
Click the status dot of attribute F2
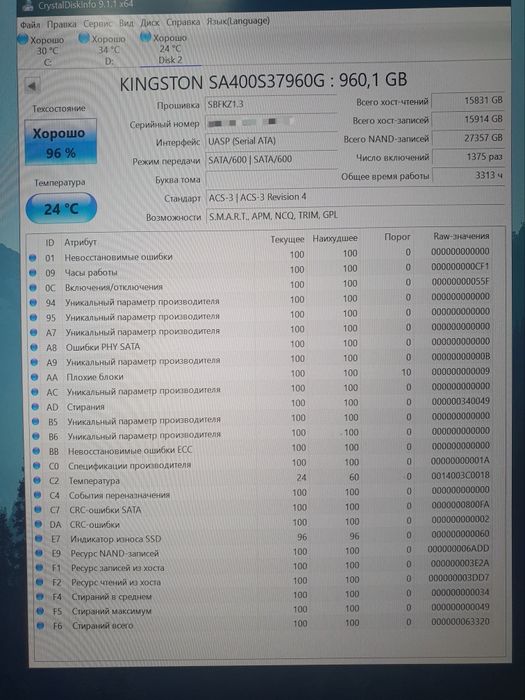pyautogui.click(x=40, y=583)
